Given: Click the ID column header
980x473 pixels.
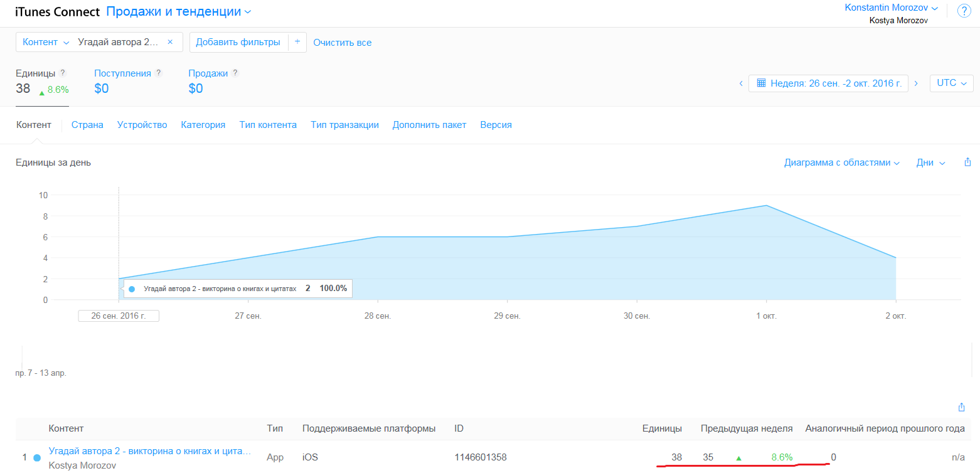Looking at the screenshot, I should coord(459,428).
